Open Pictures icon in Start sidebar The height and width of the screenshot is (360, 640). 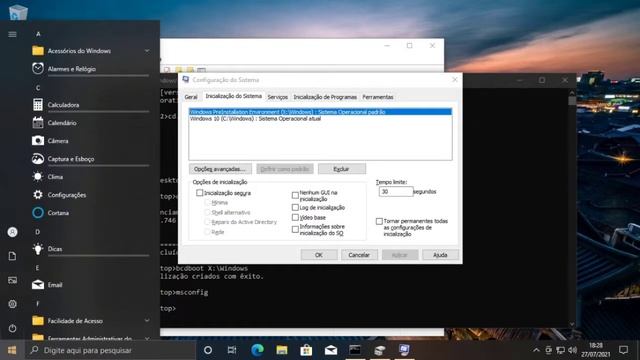[12, 280]
